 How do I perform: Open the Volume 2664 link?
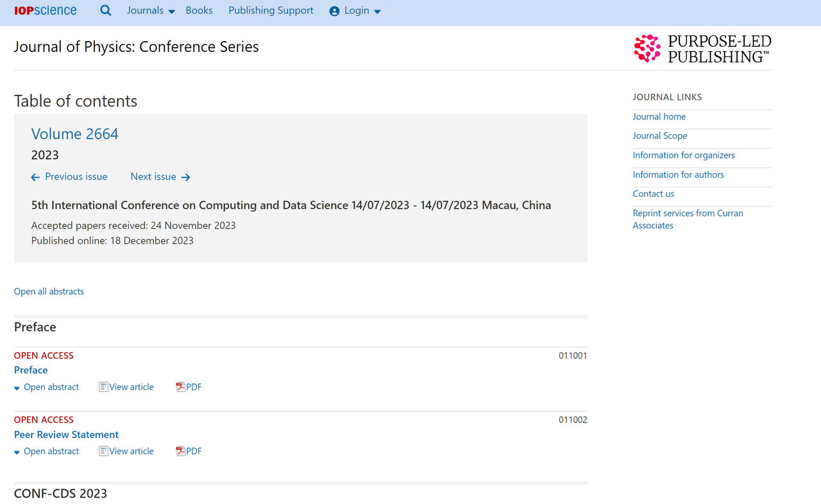point(75,134)
